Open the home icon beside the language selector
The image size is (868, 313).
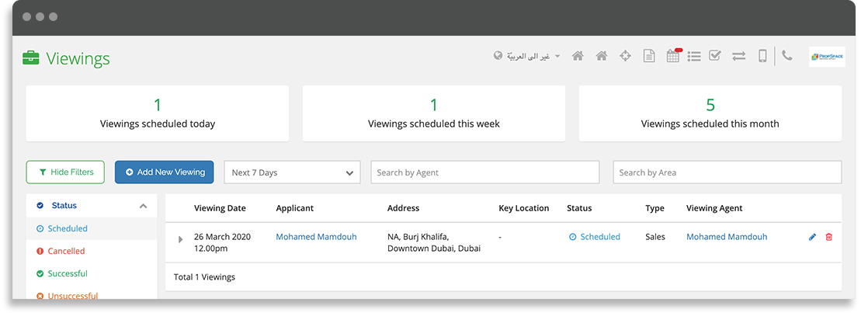coord(578,55)
